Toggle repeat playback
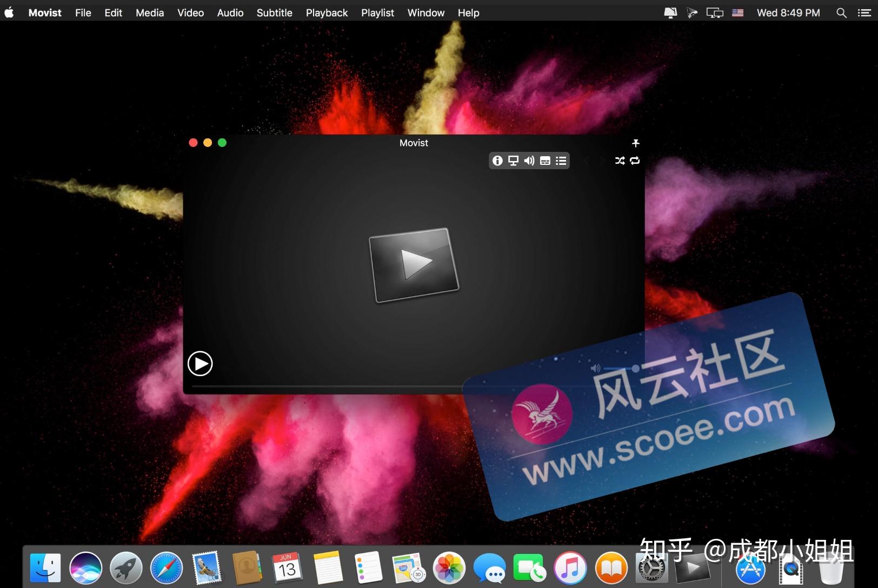 point(635,161)
